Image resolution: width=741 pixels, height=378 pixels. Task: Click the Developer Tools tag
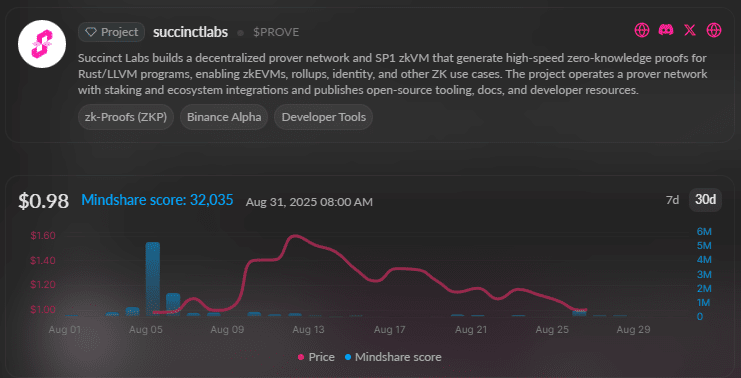pos(324,117)
